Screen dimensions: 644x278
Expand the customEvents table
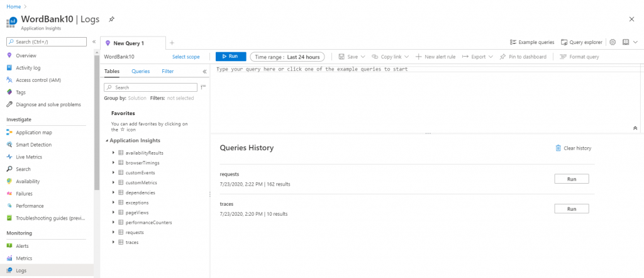click(x=113, y=172)
